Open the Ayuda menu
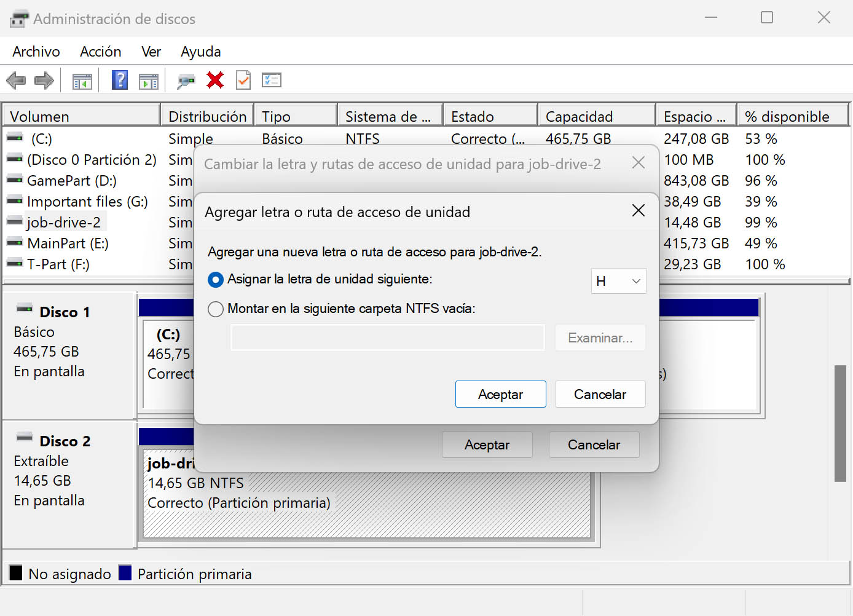 coord(201,52)
